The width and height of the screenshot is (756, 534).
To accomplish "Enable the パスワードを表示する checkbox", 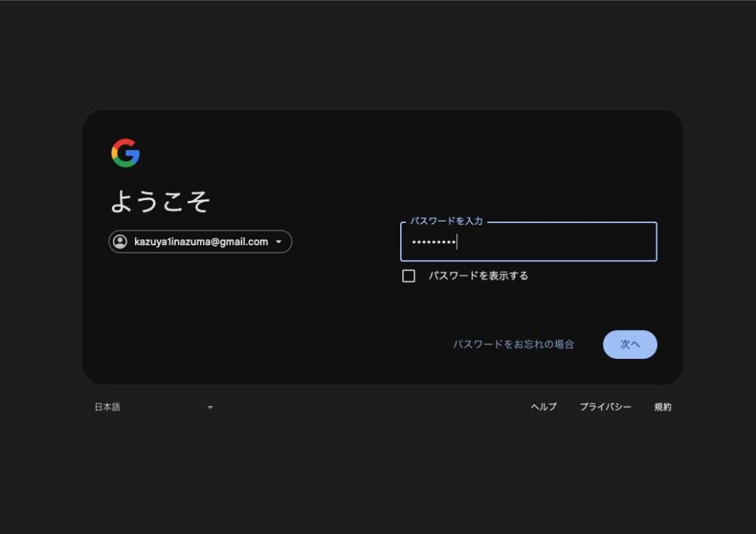I will coord(408,276).
